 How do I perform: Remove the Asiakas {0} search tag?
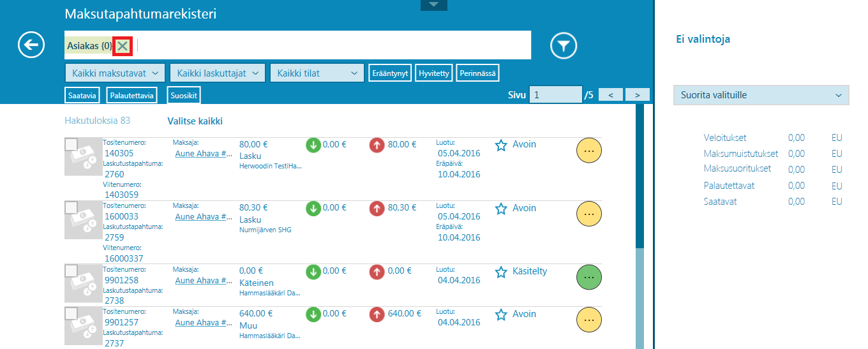coord(123,46)
